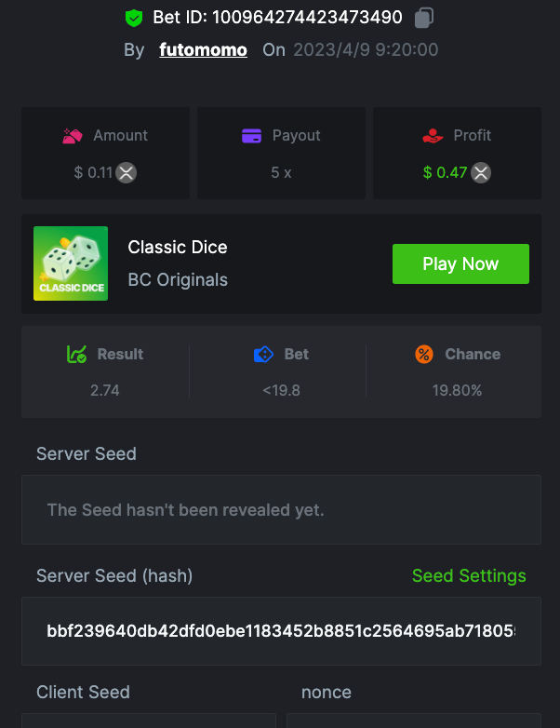The width and height of the screenshot is (560, 728).
Task: Open Seed Settings
Action: [x=469, y=576]
